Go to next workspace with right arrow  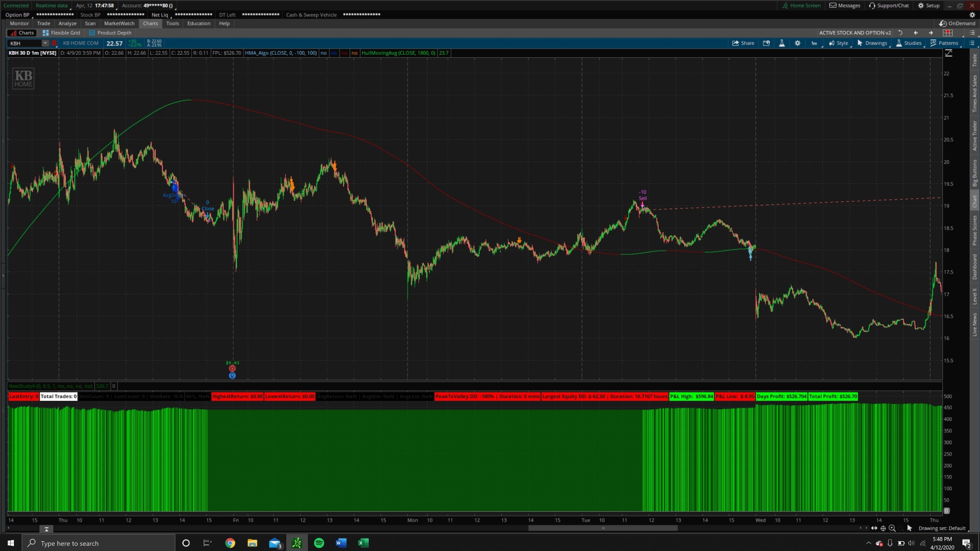point(931,33)
